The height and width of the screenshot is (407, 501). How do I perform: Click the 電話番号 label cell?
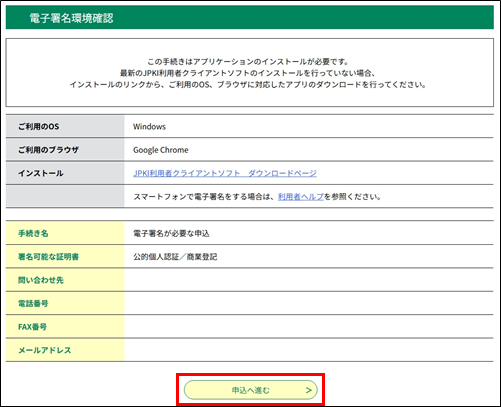[65, 303]
